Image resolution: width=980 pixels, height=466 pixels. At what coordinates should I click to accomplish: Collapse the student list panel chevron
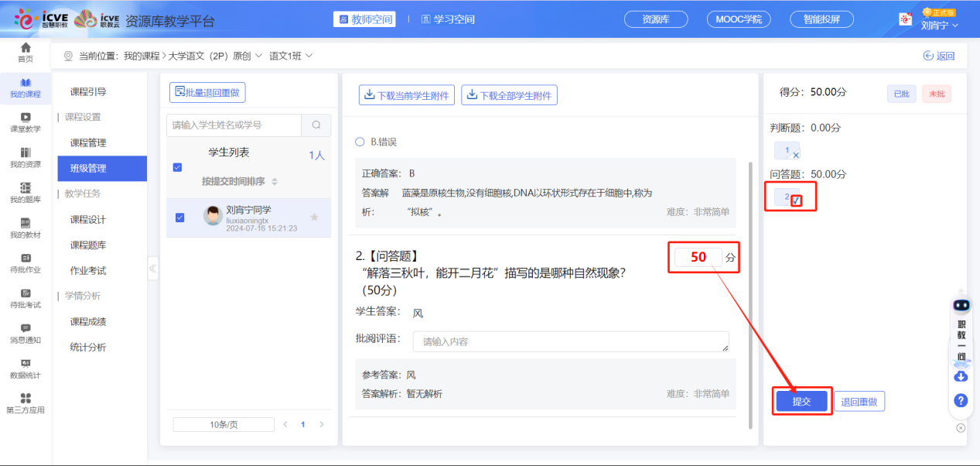[152, 269]
